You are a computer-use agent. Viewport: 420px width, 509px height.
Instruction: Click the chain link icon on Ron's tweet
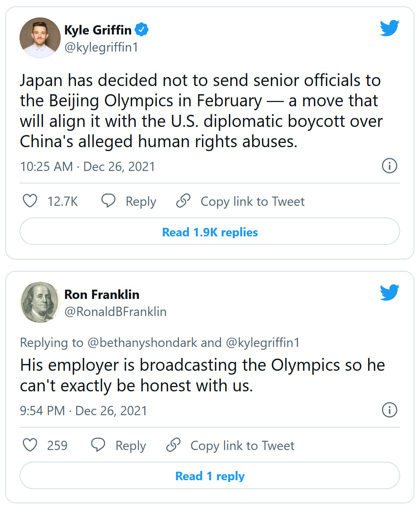click(x=173, y=445)
